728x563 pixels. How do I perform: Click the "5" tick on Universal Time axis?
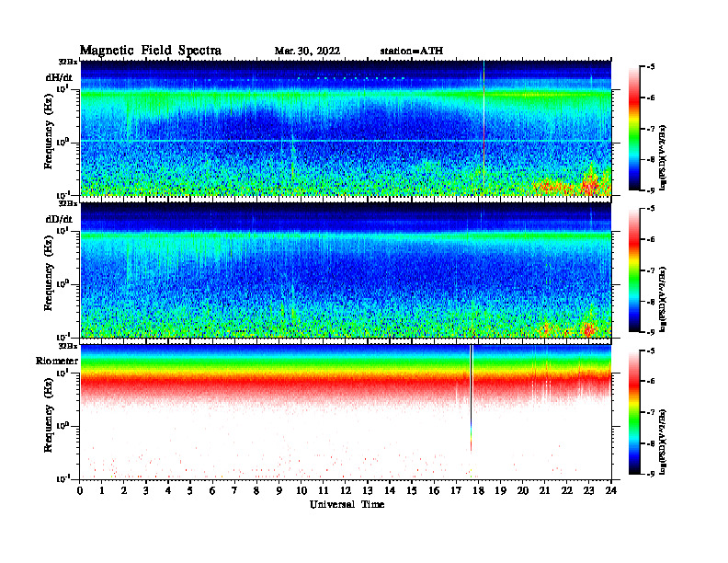pyautogui.click(x=190, y=491)
